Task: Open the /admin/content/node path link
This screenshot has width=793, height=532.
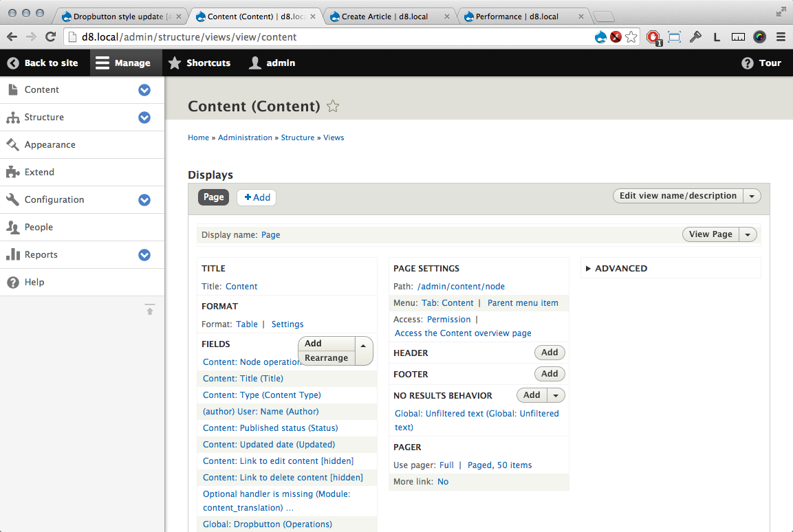Action: click(x=461, y=287)
